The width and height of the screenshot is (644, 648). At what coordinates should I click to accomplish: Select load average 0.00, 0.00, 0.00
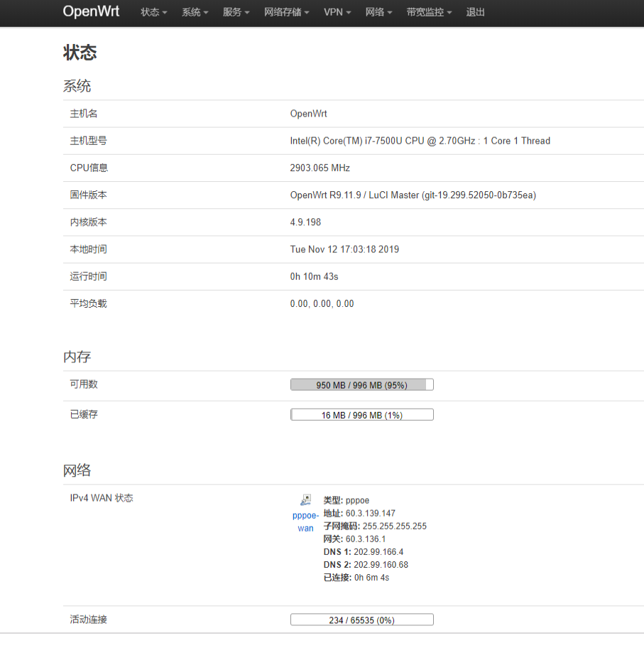(x=322, y=304)
